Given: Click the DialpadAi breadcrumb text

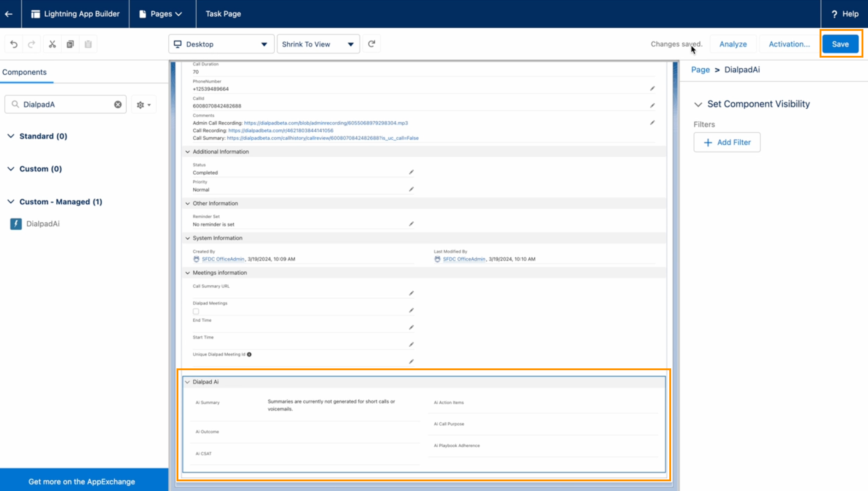Looking at the screenshot, I should [x=742, y=70].
